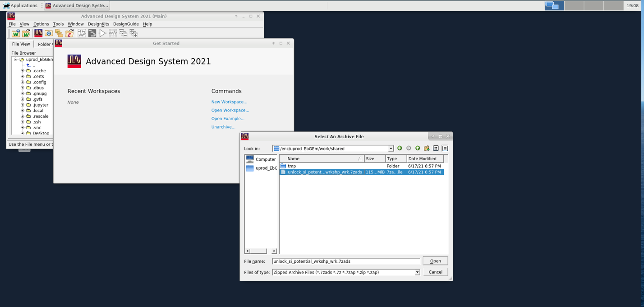Viewport: 644px width, 307px height.
Task: Expand the .certs folder in File Browser
Action: (22, 76)
